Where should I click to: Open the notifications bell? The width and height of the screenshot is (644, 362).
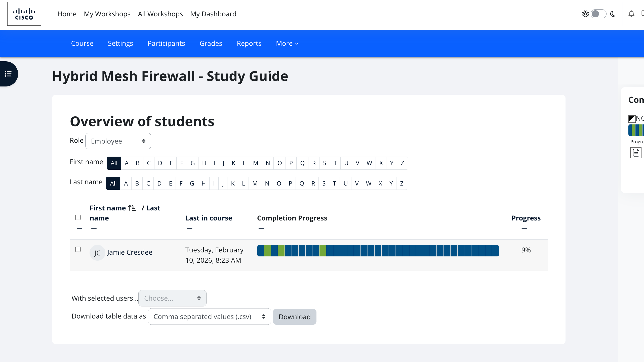[x=631, y=14]
